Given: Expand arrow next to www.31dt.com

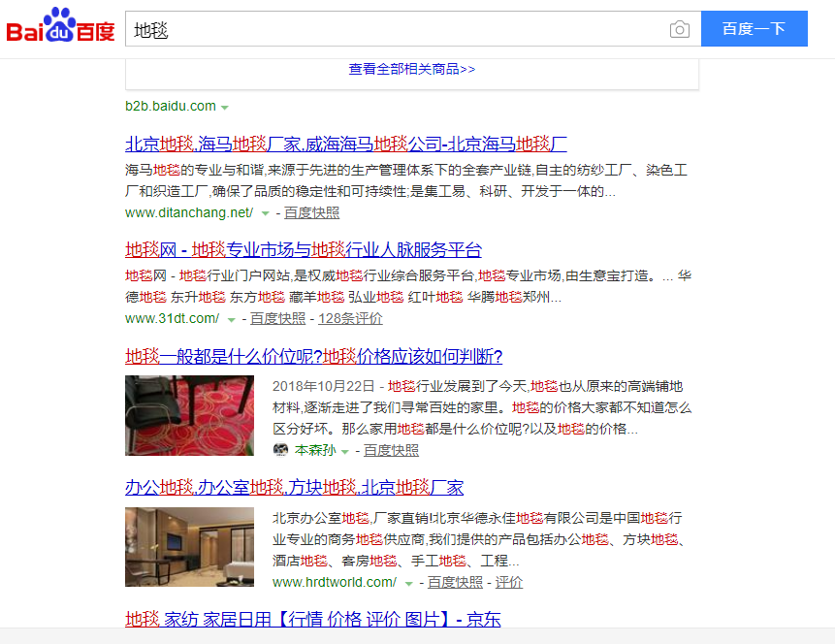Looking at the screenshot, I should (231, 319).
